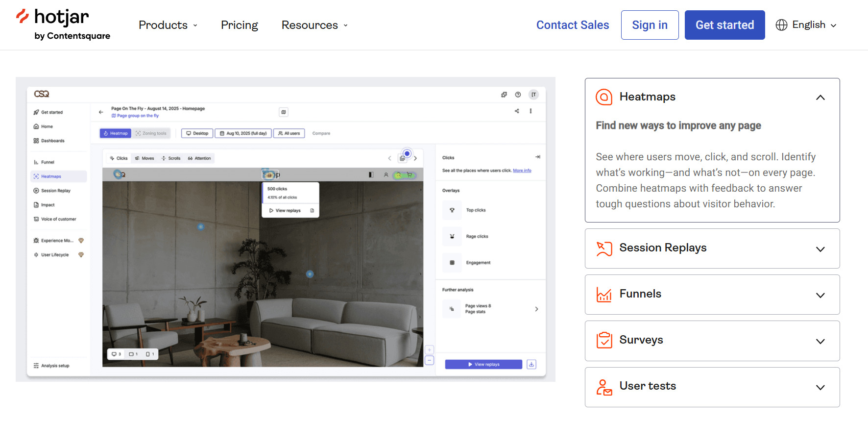The width and height of the screenshot is (868, 422).
Task: Collapse the Heatmaps accordion section
Action: click(820, 98)
